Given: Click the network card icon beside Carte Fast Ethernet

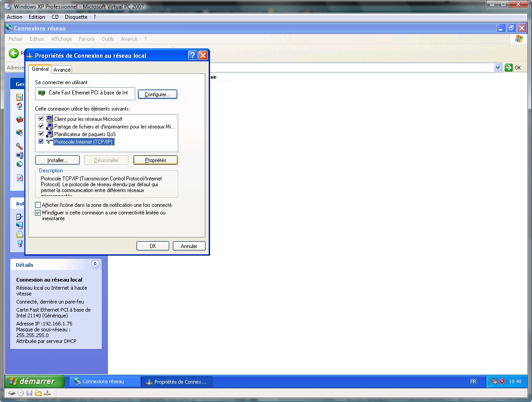Looking at the screenshot, I should 42,93.
